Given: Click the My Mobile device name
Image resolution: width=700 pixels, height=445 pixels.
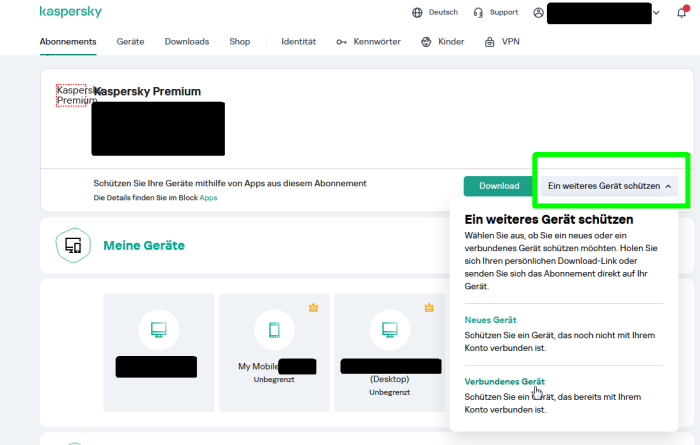Looking at the screenshot, I should pos(258,366).
